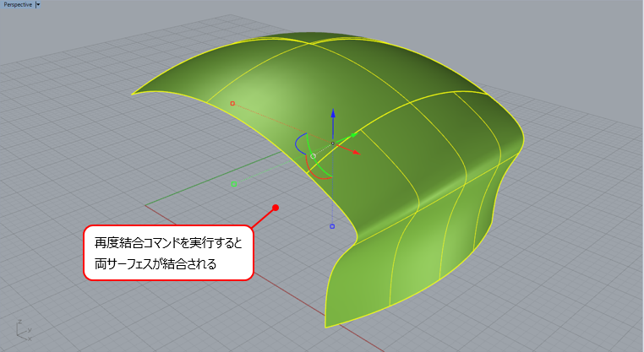Open the Perspective viewport menu arrow

click(38, 4)
